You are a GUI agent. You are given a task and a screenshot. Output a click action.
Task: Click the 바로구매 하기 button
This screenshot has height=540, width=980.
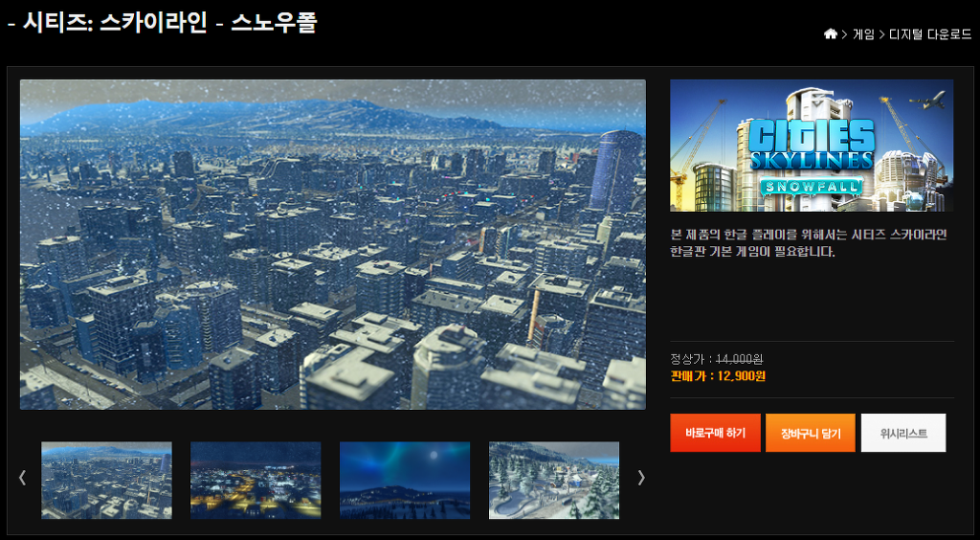tap(715, 433)
